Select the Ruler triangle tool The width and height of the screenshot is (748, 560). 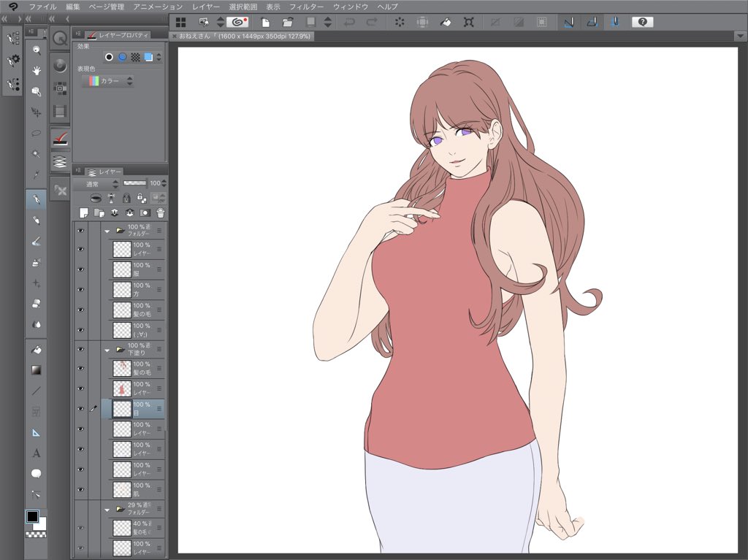tap(37, 432)
